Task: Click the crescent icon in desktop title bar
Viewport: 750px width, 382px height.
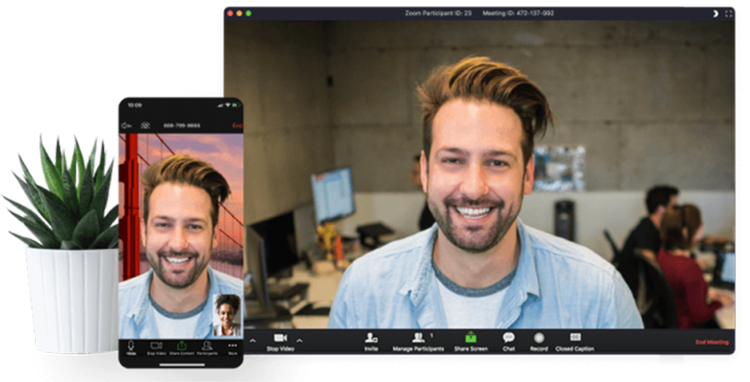Action: tap(716, 14)
